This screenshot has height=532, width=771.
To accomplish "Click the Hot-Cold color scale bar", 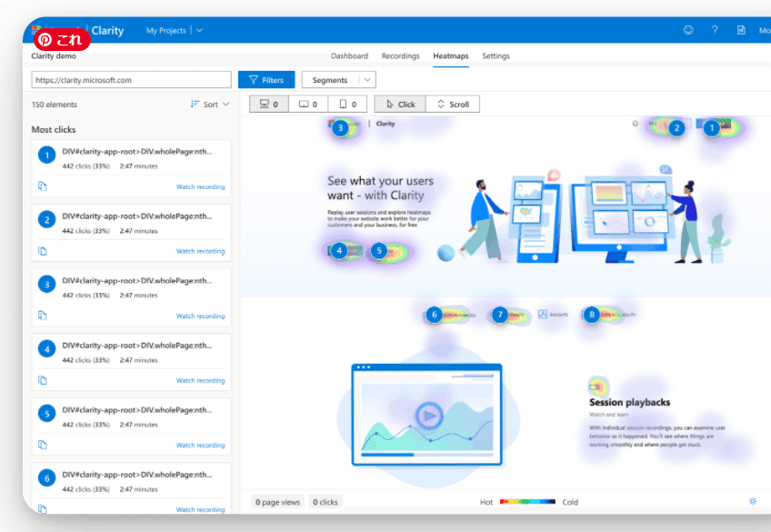I will 527,501.
